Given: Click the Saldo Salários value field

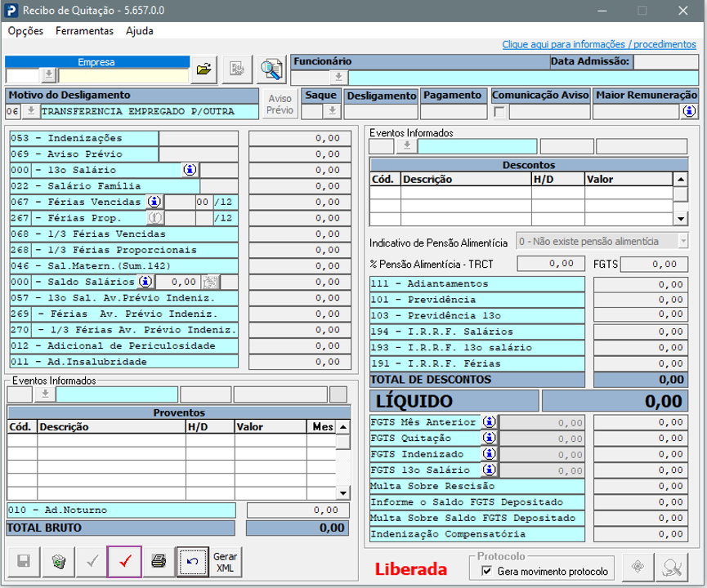Looking at the screenshot, I should (x=177, y=282).
